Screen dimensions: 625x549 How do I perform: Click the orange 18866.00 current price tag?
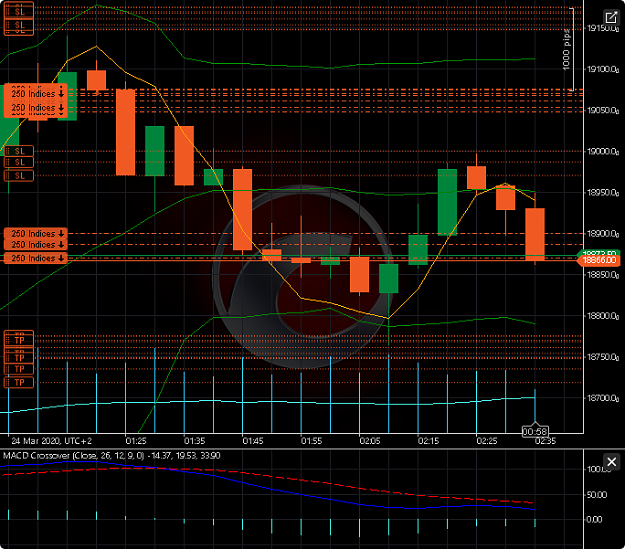[x=599, y=260]
